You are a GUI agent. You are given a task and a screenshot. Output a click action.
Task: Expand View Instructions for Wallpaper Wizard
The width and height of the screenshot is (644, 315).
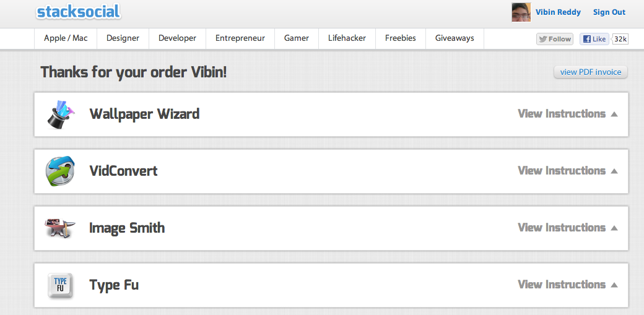[x=568, y=114]
